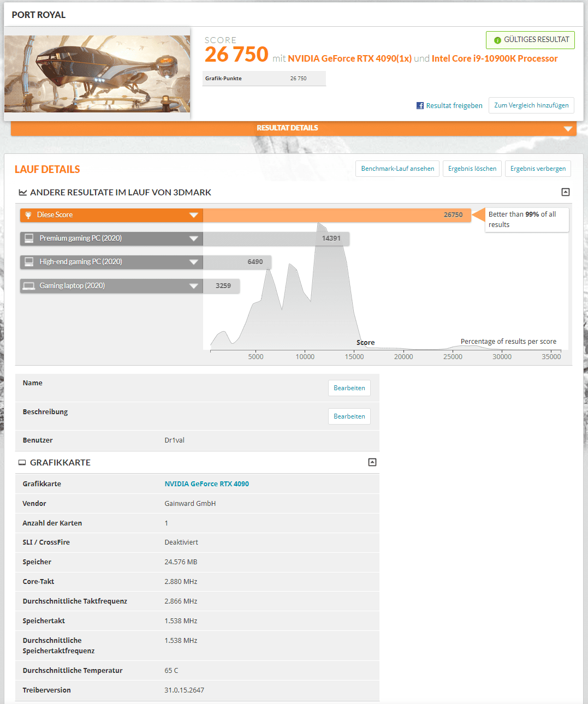Click the Better than 99% of all results tooltip
The height and width of the screenshot is (704, 588).
[x=527, y=220]
